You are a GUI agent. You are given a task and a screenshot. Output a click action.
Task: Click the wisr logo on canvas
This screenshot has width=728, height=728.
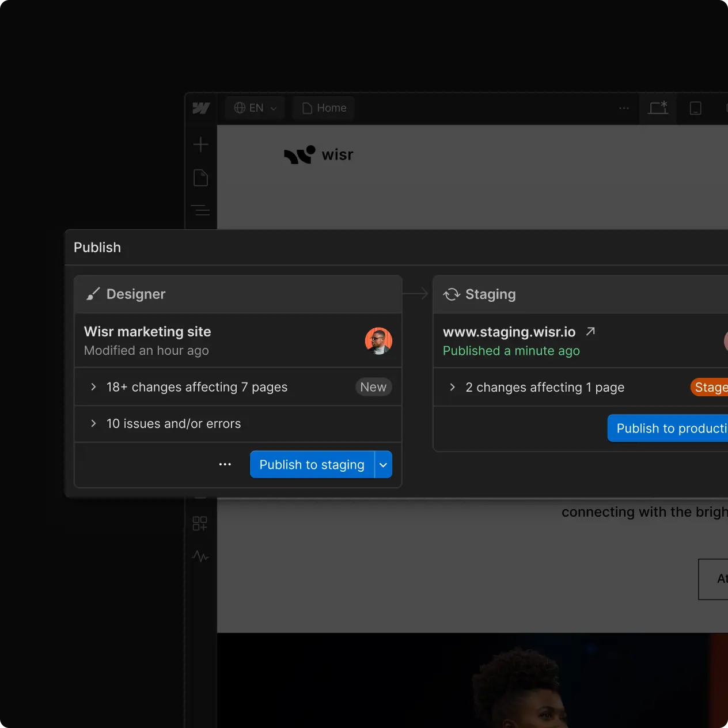point(318,154)
